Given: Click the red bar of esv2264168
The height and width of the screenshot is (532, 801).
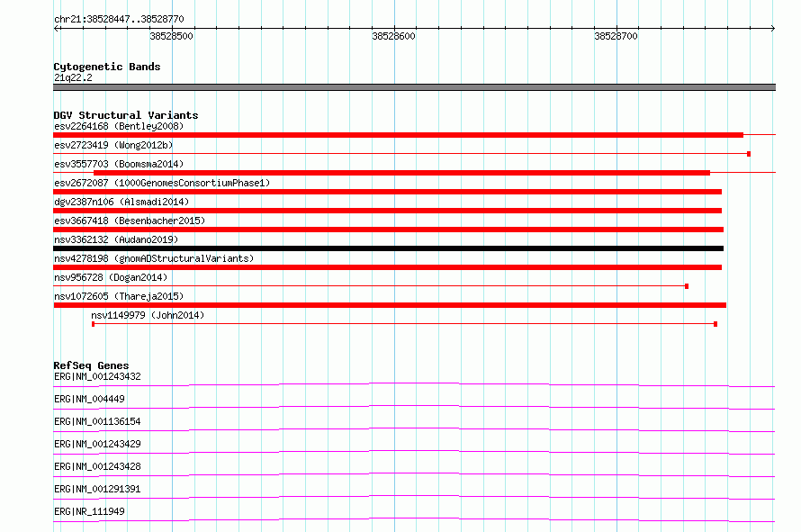Looking at the screenshot, I should coord(399,135).
